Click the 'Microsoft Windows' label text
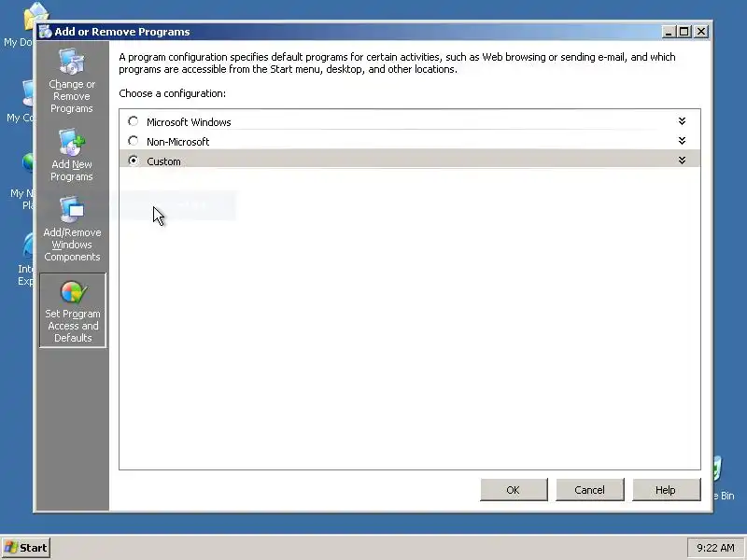747x560 pixels. coord(189,122)
